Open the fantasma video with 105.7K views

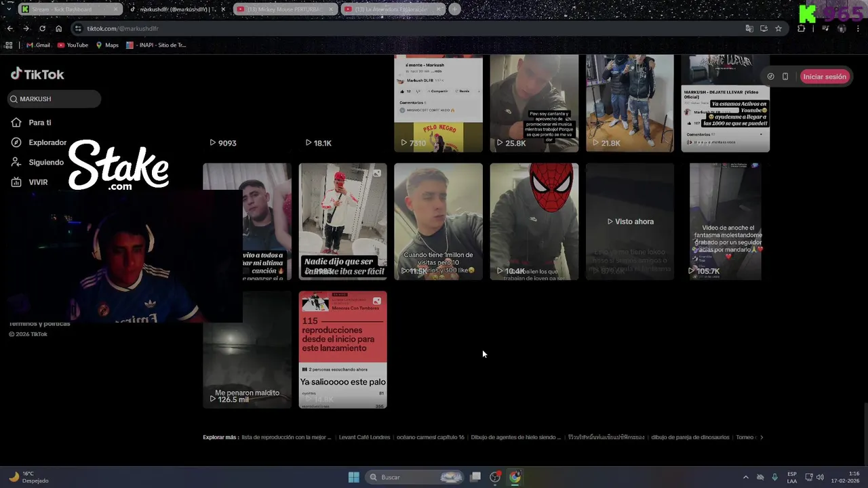(725, 222)
